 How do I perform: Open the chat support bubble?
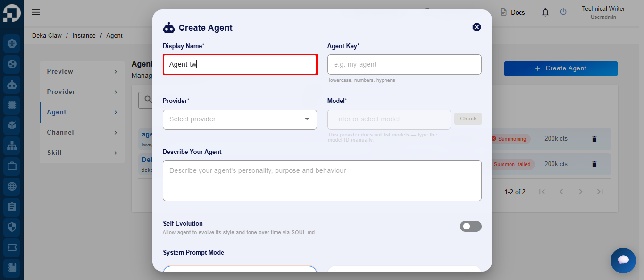[623, 261]
